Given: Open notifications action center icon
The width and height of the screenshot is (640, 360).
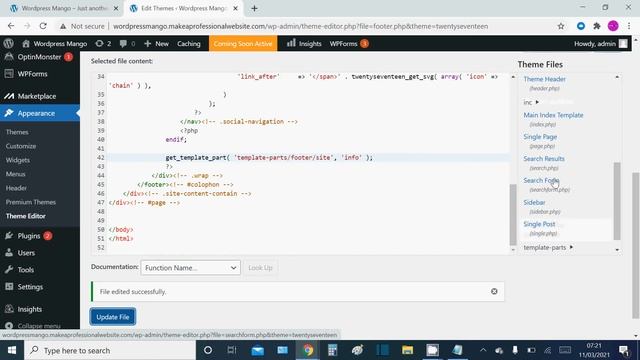Looking at the screenshot, I should [623, 350].
